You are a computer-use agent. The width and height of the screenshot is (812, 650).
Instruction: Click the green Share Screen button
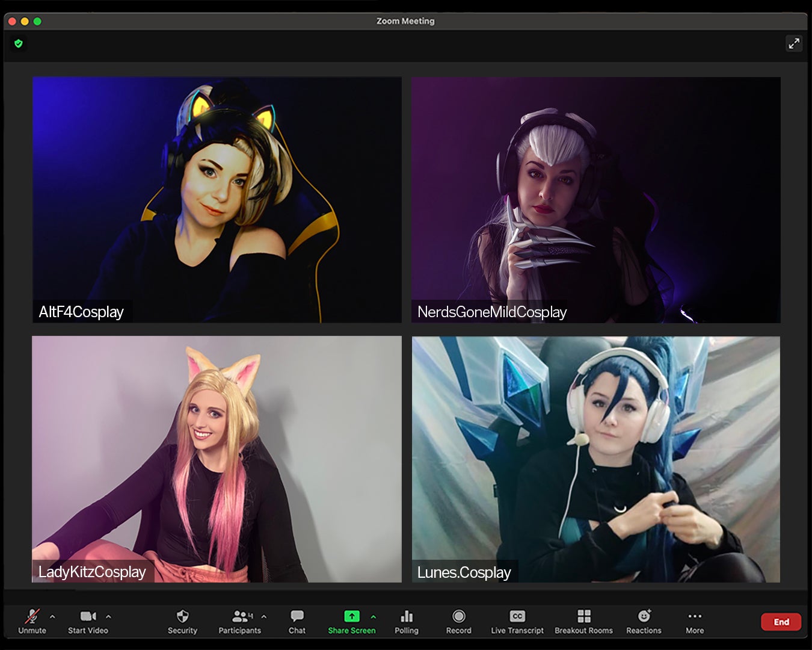click(351, 620)
